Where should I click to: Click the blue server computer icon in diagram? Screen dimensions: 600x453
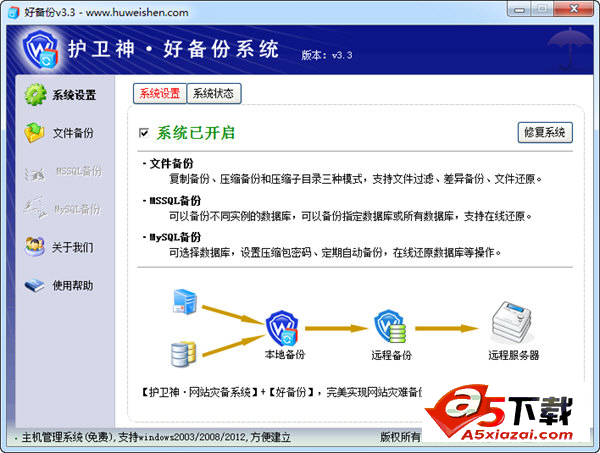(185, 302)
